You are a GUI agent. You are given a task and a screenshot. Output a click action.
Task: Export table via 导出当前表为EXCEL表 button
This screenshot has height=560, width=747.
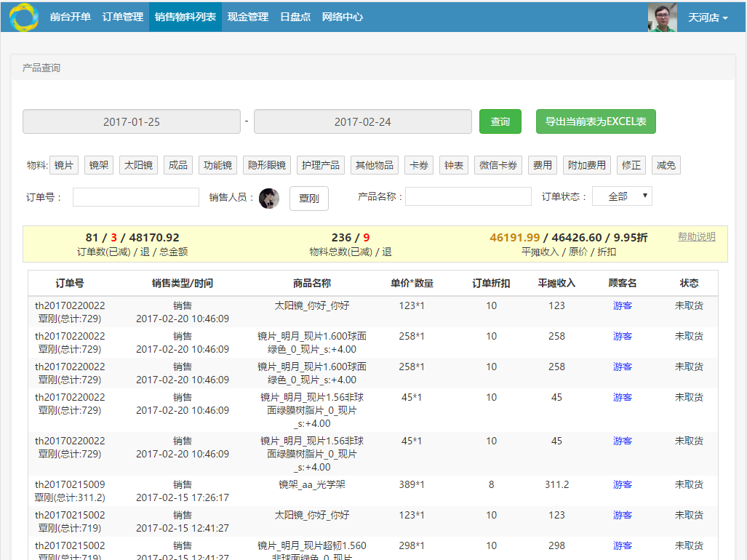click(x=594, y=121)
